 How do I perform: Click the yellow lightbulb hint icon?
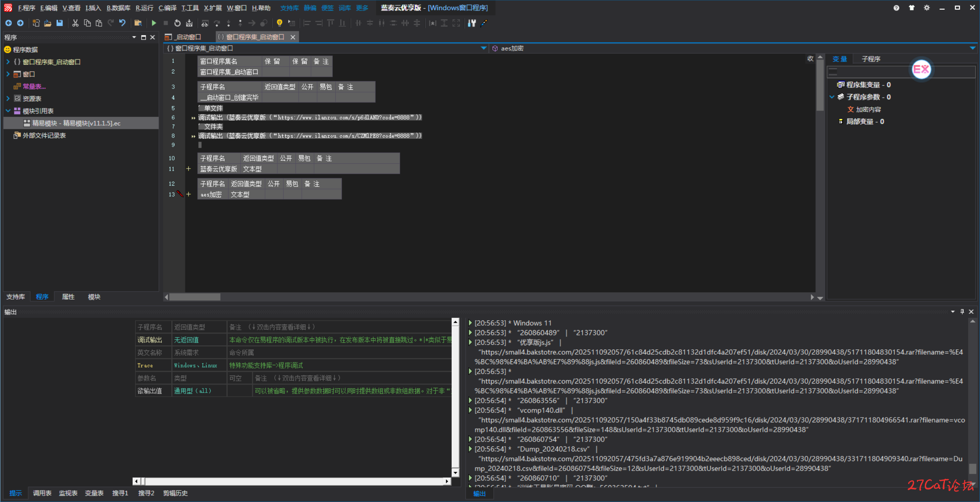click(x=279, y=23)
